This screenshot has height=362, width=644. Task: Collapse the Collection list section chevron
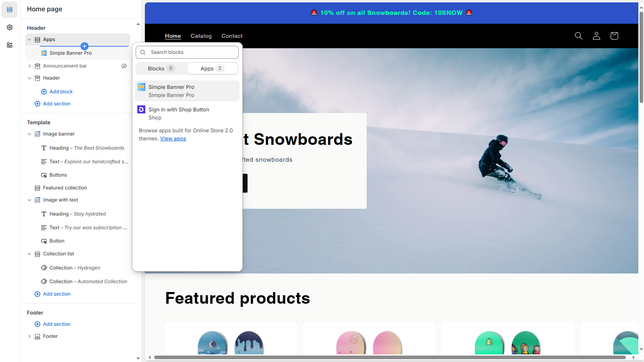coord(29,254)
